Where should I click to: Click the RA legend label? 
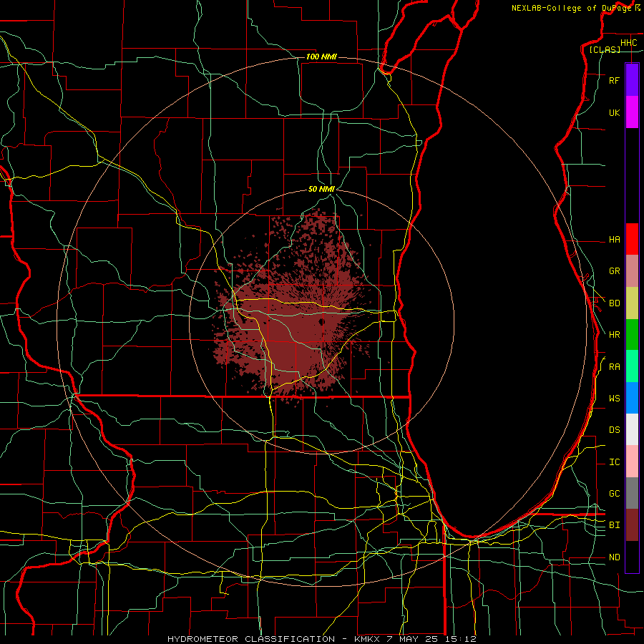tap(615, 367)
